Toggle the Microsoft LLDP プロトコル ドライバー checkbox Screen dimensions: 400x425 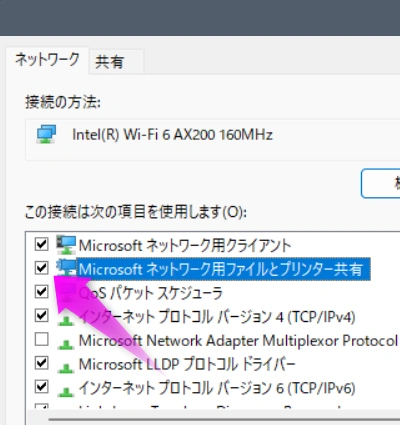[41, 363]
